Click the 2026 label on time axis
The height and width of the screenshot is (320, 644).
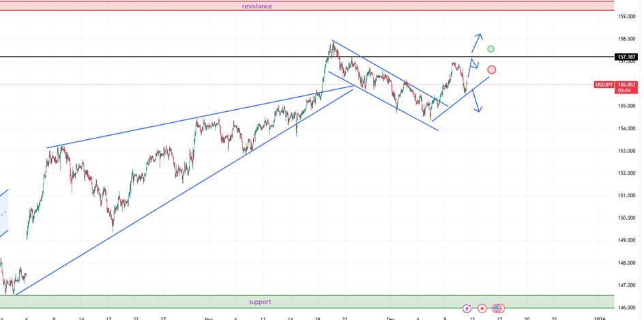pos(599,317)
